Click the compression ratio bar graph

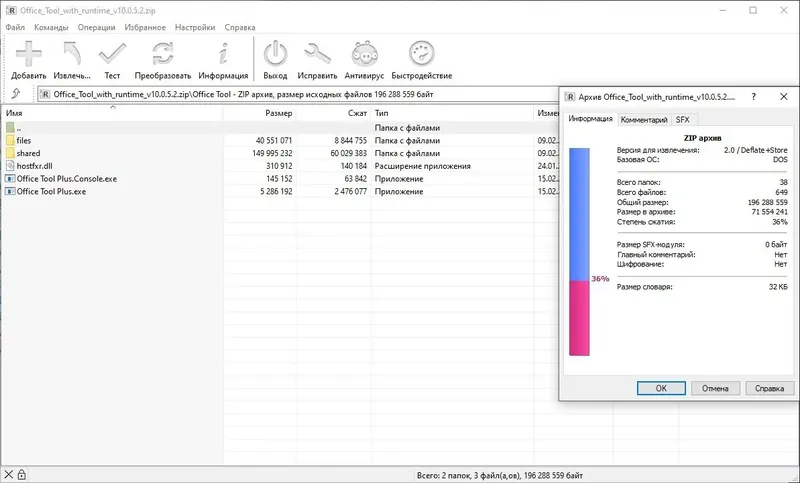pyautogui.click(x=579, y=252)
